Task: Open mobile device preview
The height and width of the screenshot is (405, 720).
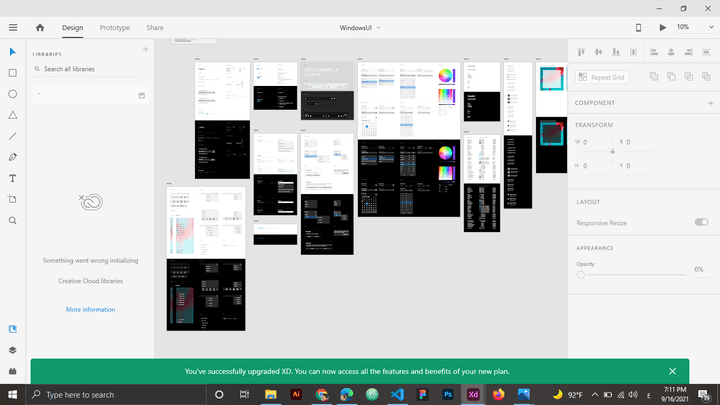Action: pyautogui.click(x=638, y=28)
